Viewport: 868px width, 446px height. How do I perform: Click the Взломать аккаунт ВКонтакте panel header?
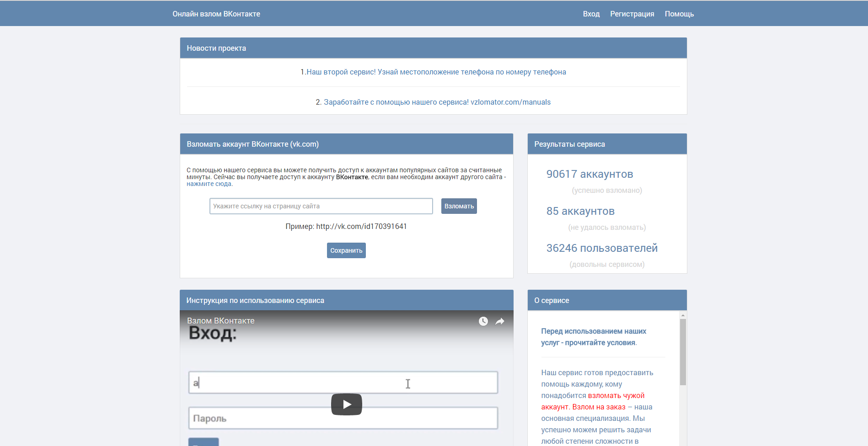[347, 144]
